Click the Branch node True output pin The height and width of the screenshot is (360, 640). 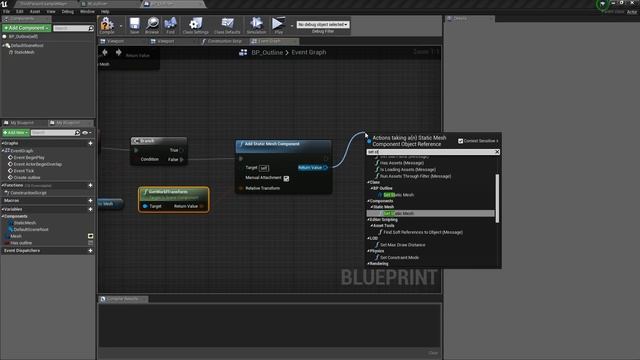click(x=181, y=150)
